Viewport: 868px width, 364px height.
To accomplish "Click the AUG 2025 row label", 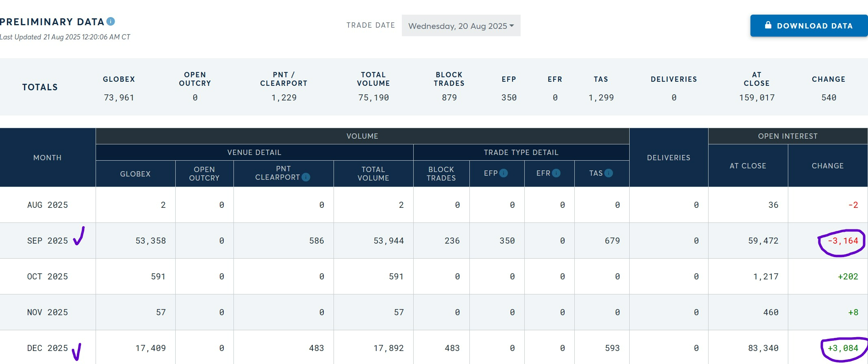I will click(48, 205).
